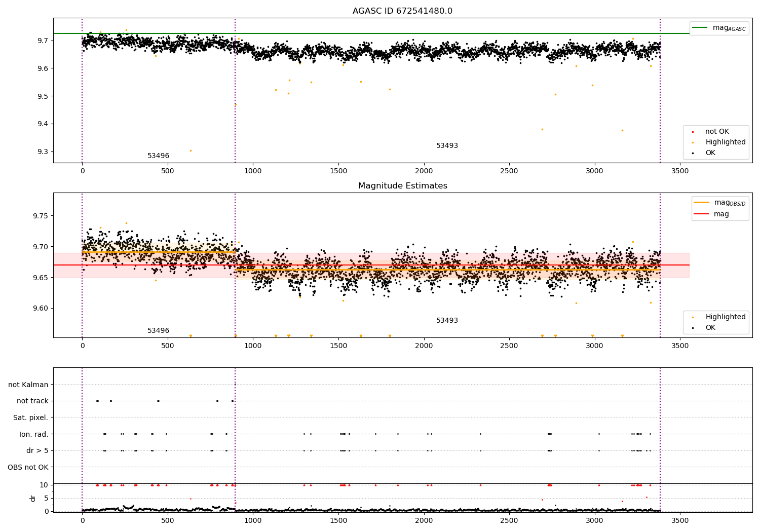760x532 pixels.
Task: Click the 'Magnitude Estimates' title
Action: 402,186
